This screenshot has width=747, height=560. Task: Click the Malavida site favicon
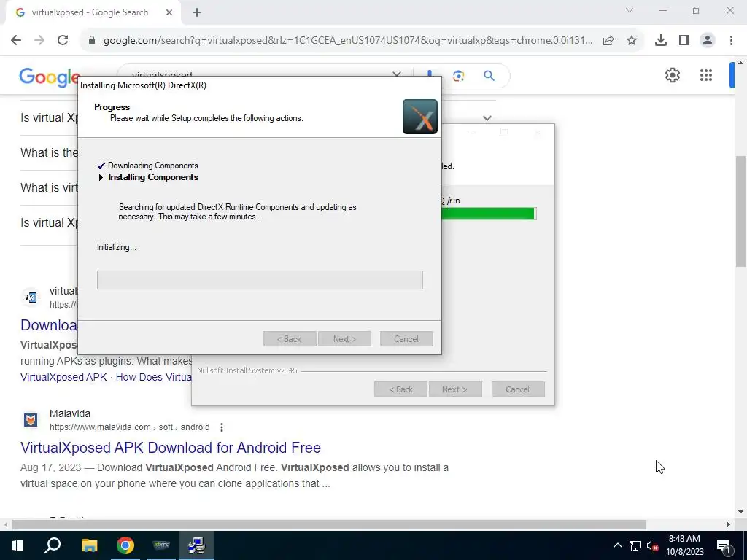pos(31,420)
